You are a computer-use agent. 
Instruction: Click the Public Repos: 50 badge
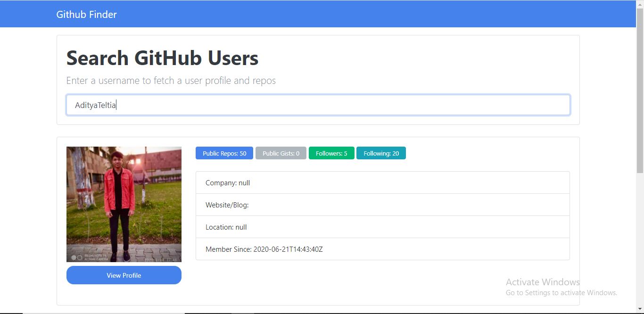pyautogui.click(x=224, y=153)
